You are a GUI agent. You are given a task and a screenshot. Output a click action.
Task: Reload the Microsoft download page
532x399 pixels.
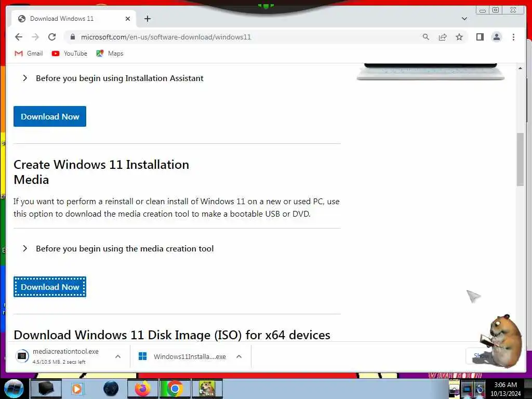[52, 37]
